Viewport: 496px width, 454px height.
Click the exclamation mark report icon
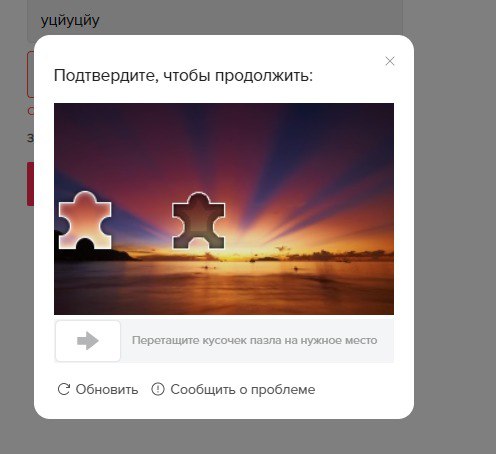[158, 389]
